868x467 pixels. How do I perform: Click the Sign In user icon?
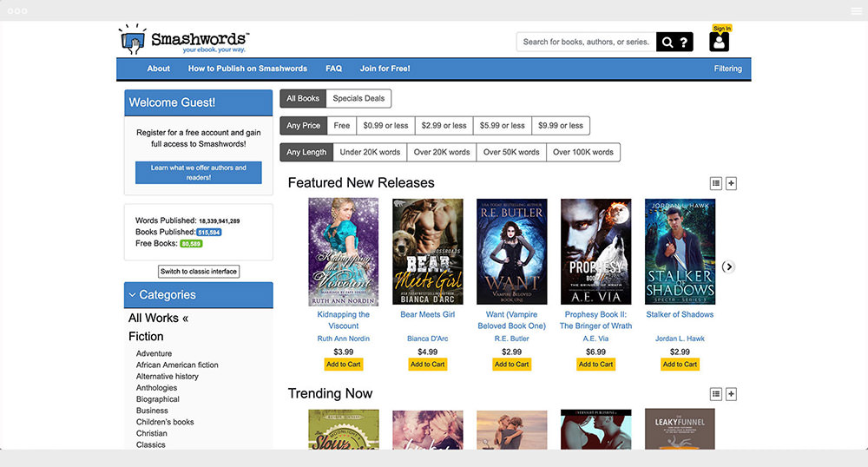(719, 42)
